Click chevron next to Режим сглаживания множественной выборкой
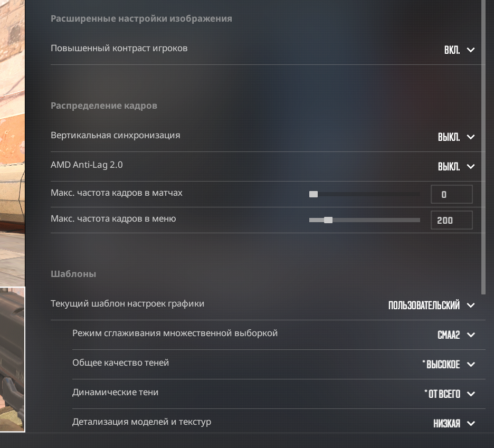This screenshot has height=448, width=494. point(471,335)
